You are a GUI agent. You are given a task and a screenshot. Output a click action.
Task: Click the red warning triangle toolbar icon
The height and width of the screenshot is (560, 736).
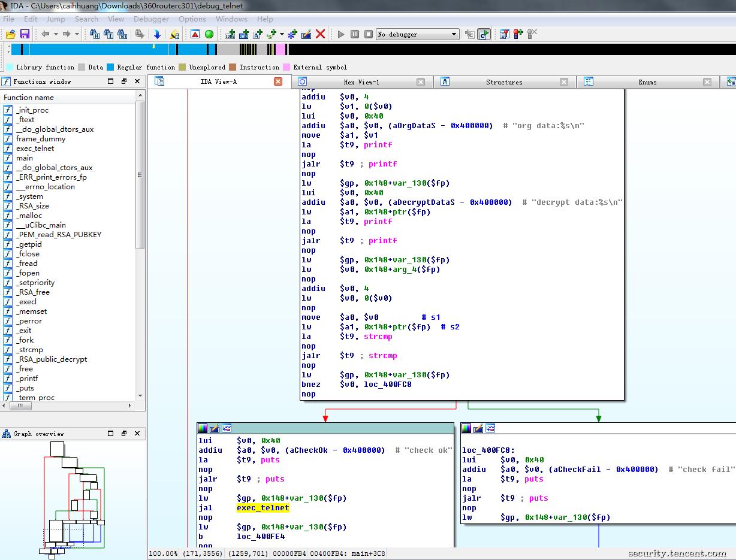(x=195, y=34)
